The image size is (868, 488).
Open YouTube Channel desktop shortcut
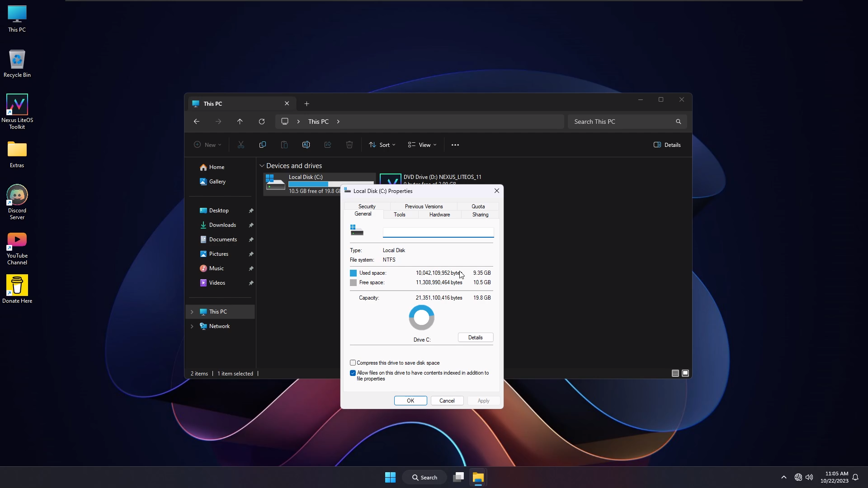coord(17,249)
